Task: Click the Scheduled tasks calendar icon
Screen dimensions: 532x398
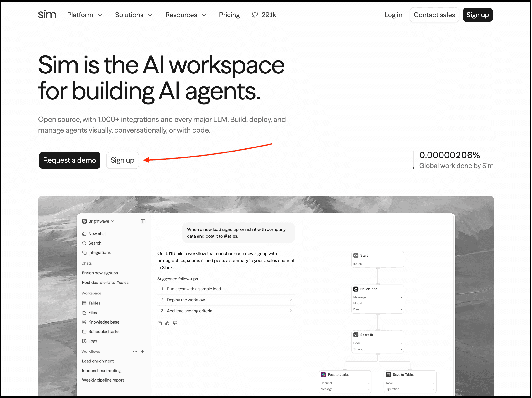Action: (84, 331)
